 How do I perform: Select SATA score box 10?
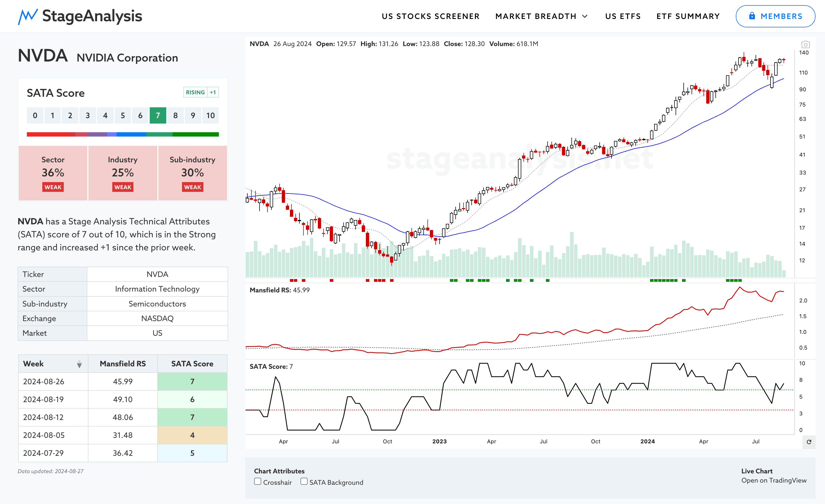(x=210, y=115)
